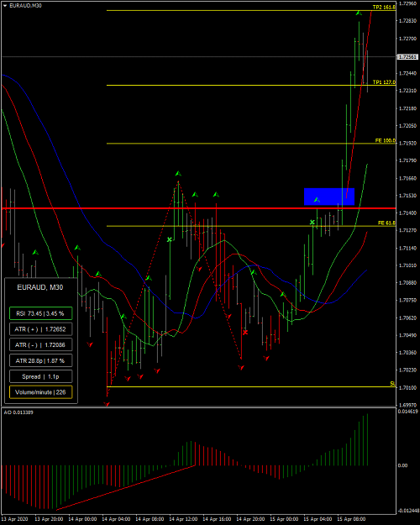Click the 13 Apr 20:00 time label

pyautogui.click(x=49, y=519)
